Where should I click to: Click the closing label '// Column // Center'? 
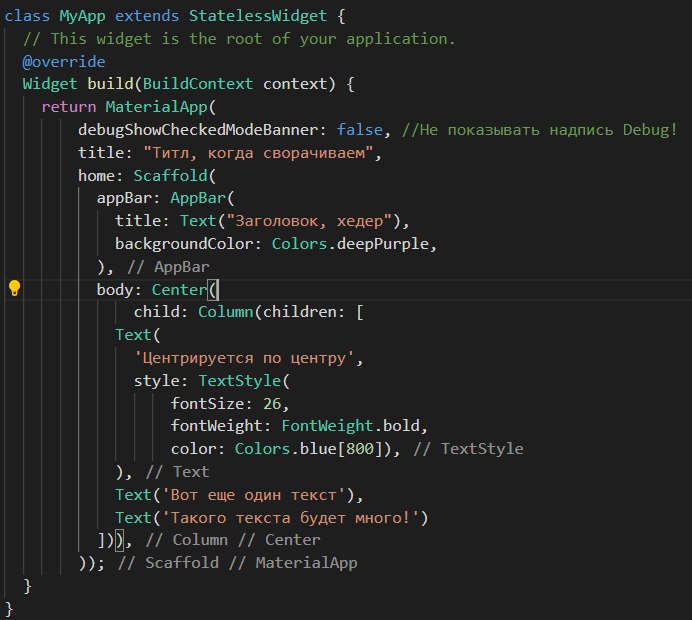tap(233, 540)
